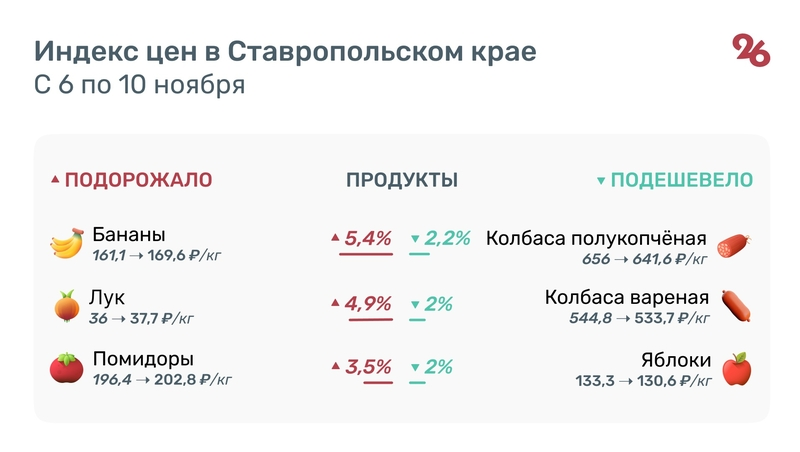Viewport: 800px width, 452px height.
Task: Select the ПРОДУКТЫ column header
Action: pos(401,181)
